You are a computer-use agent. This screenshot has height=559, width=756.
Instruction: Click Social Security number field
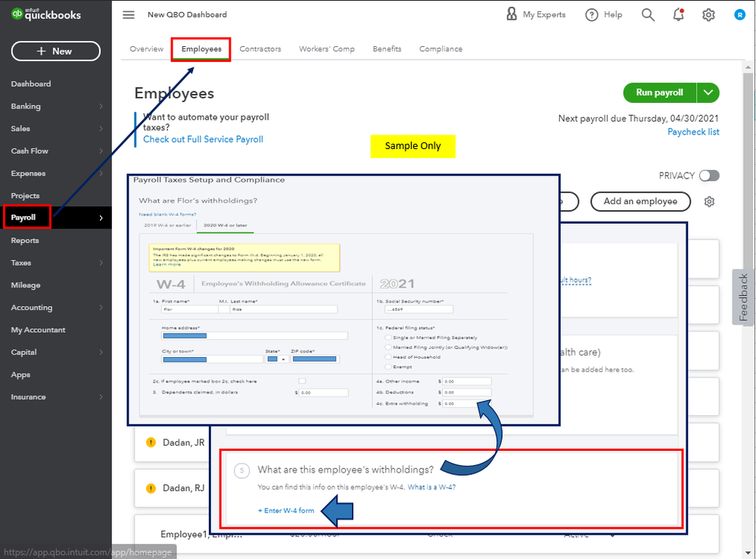pyautogui.click(x=418, y=309)
